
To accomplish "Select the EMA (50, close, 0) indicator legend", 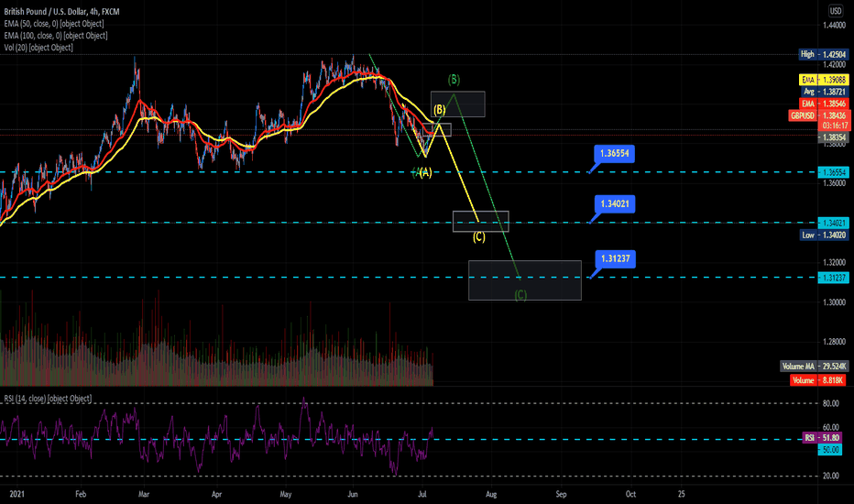I will tap(54, 24).
